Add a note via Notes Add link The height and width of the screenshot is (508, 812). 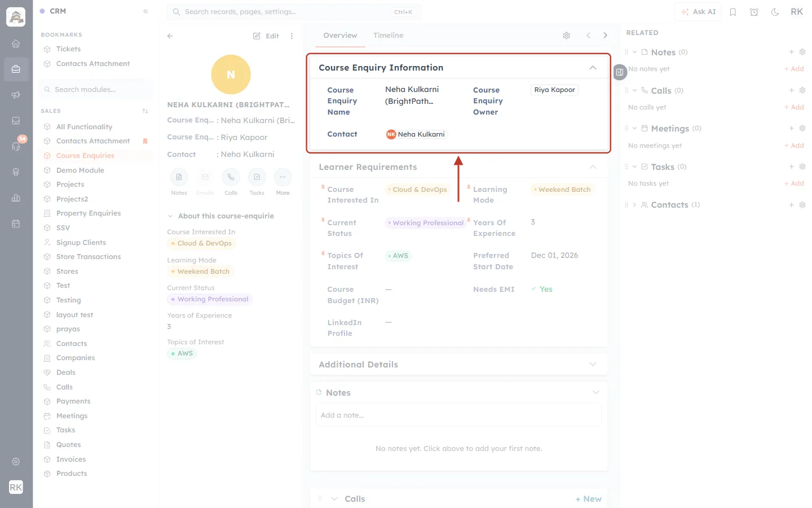pos(795,69)
